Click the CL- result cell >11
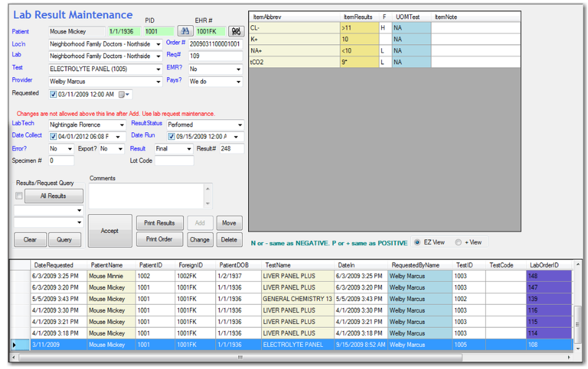 [359, 28]
